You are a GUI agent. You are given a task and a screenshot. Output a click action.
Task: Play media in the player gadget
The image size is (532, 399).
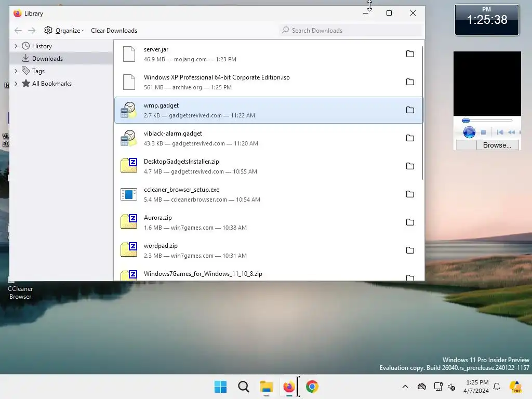pos(469,132)
